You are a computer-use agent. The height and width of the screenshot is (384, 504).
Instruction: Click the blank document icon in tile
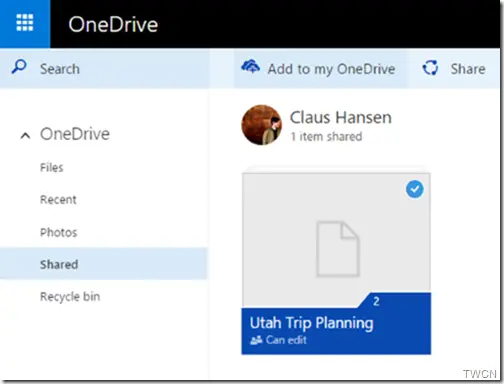point(338,248)
